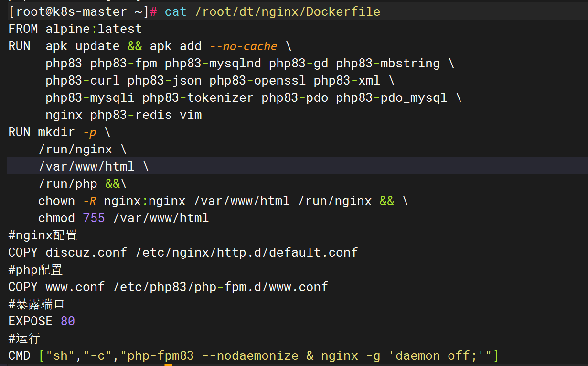Select the php83-mbstring package
588x366 pixels.
coord(388,63)
